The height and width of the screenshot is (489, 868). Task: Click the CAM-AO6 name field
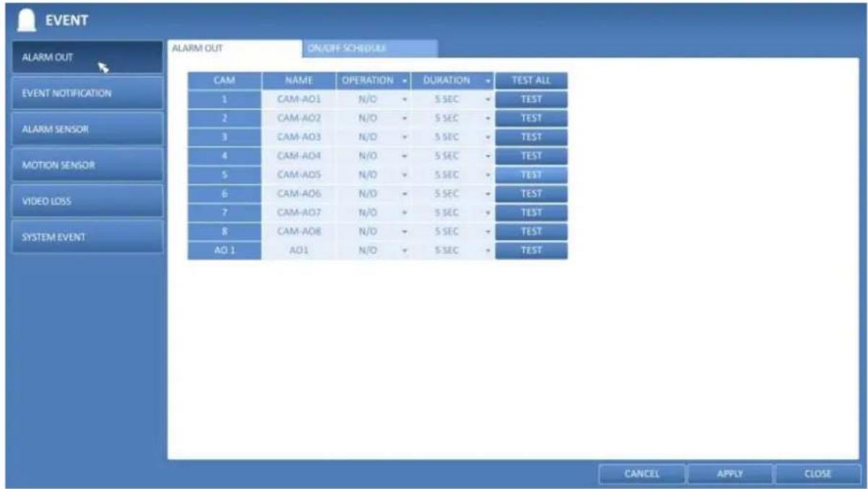pyautogui.click(x=298, y=194)
